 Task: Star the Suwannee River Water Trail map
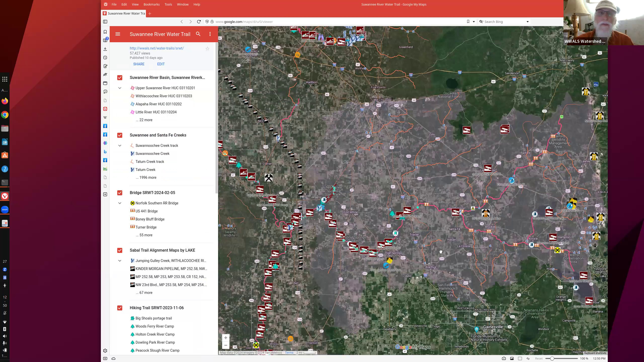(x=207, y=49)
